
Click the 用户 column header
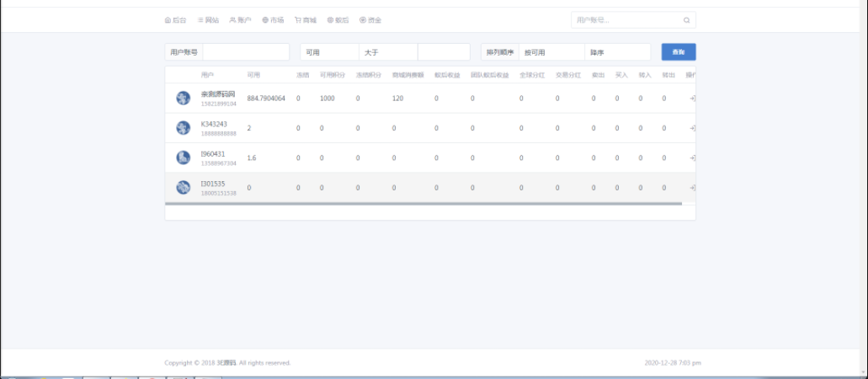point(207,75)
